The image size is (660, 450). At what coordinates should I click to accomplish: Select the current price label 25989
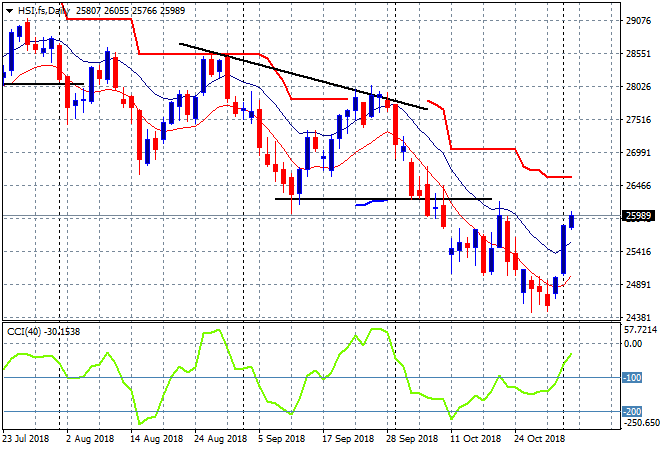[x=638, y=216]
